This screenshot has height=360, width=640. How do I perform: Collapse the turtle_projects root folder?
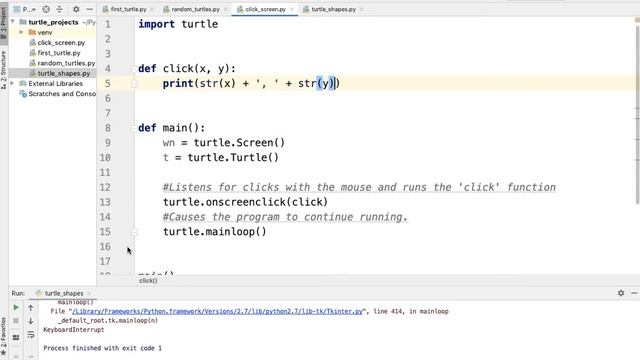pyautogui.click(x=13, y=22)
